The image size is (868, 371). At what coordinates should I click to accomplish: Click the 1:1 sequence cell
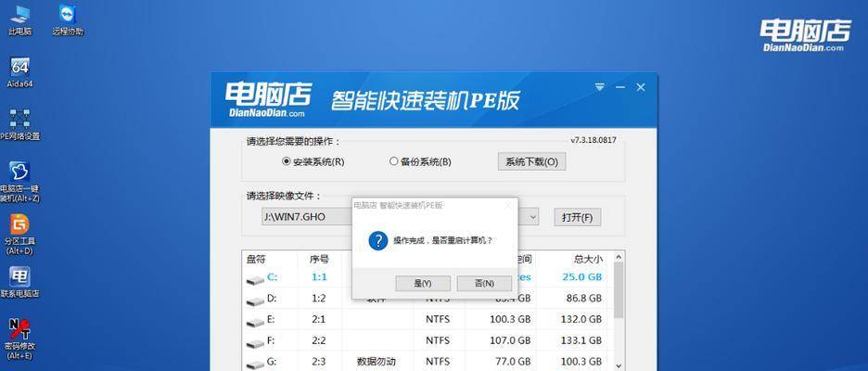(318, 277)
